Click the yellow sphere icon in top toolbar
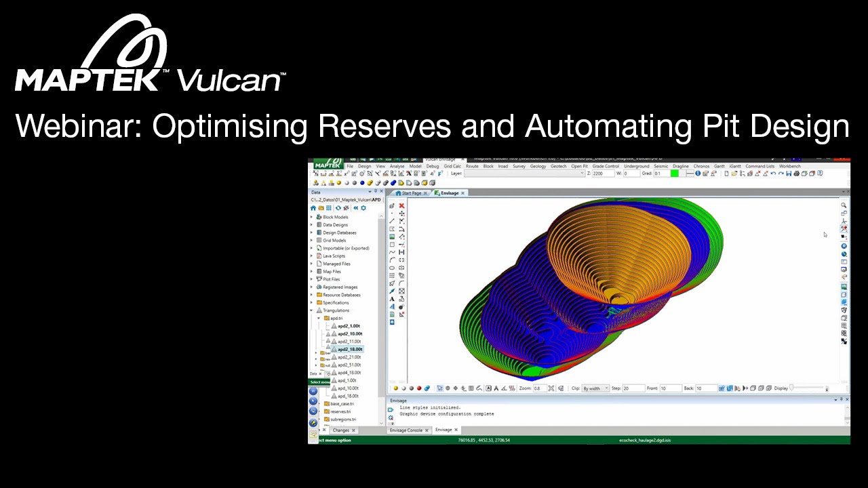Viewport: 868px width, 488px height. tap(339, 182)
